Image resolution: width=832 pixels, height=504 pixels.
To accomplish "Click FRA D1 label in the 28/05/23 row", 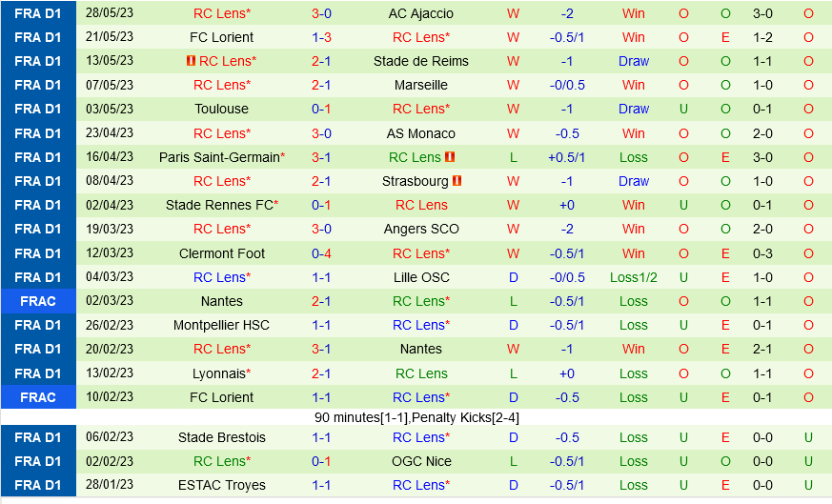I will (x=38, y=13).
